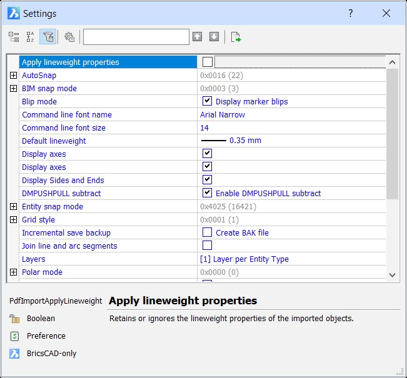Viewport: 407px width, 378px height.
Task: Click the export settings icon
Action: (x=236, y=37)
